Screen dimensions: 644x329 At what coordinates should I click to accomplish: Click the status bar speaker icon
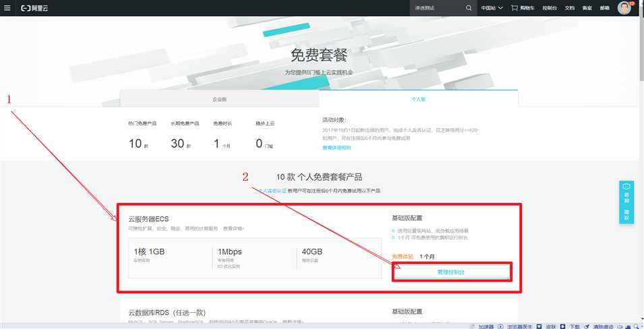(x=620, y=326)
